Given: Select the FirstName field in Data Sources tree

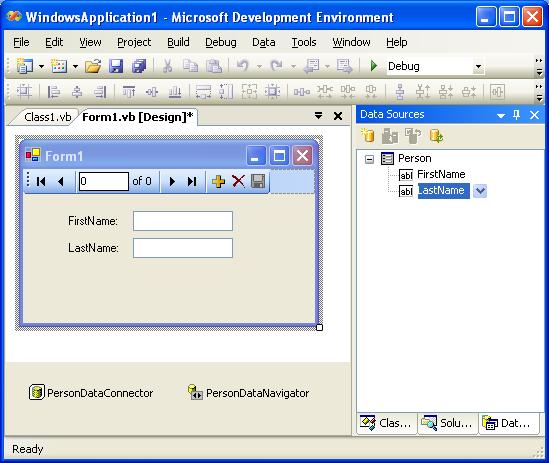Looking at the screenshot, I should point(441,174).
